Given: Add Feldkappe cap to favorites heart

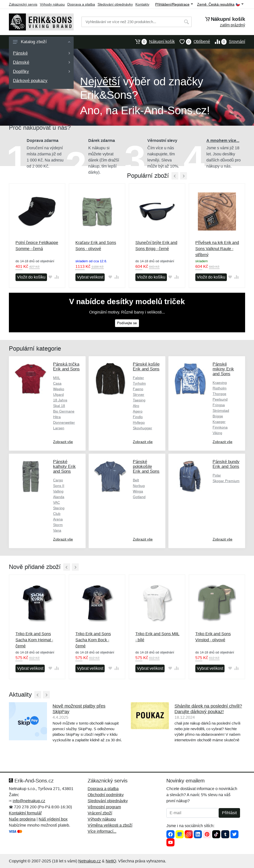Looking at the screenshot, I should [50, 277].
